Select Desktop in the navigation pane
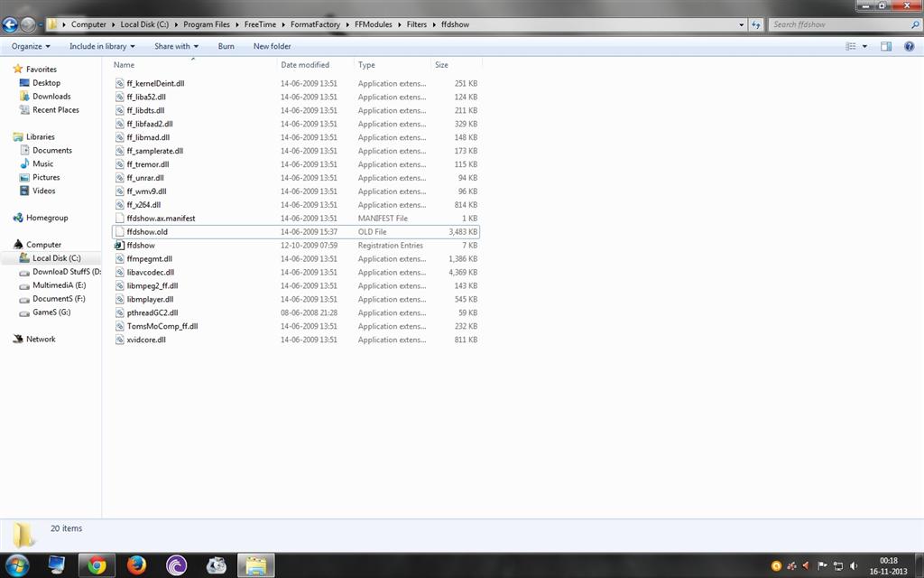924x578 pixels. (x=46, y=83)
